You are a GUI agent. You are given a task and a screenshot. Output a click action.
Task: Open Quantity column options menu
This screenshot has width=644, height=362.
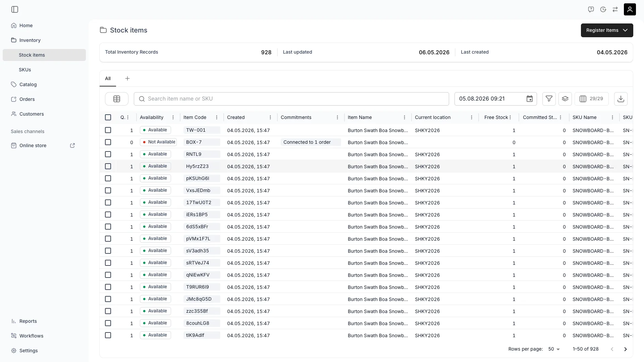(x=128, y=117)
